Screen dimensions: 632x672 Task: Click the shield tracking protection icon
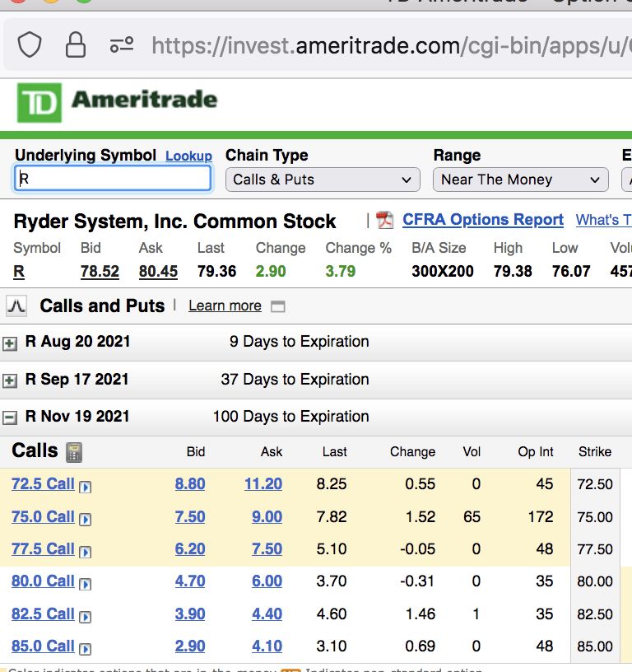tap(30, 44)
